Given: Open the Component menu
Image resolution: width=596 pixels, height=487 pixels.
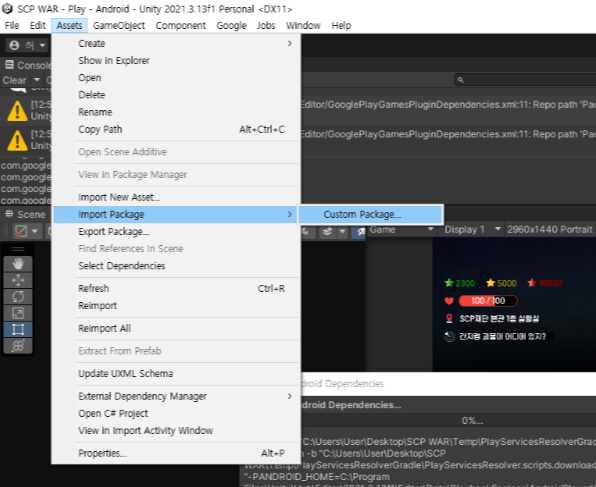Looking at the screenshot, I should (181, 25).
